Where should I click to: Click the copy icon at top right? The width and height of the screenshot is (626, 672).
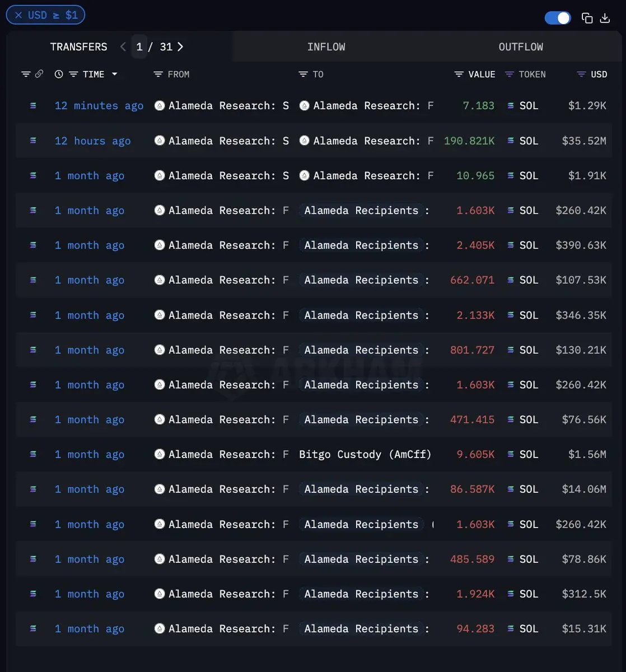tap(587, 18)
